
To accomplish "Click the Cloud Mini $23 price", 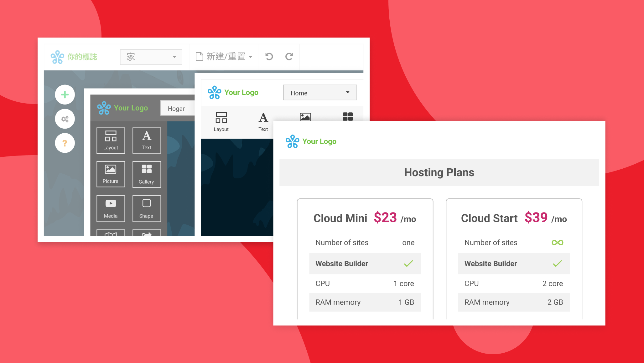I will coord(385,218).
